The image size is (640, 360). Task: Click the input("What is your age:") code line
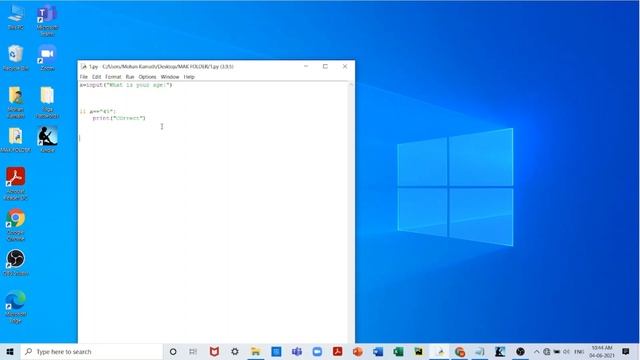point(126,85)
